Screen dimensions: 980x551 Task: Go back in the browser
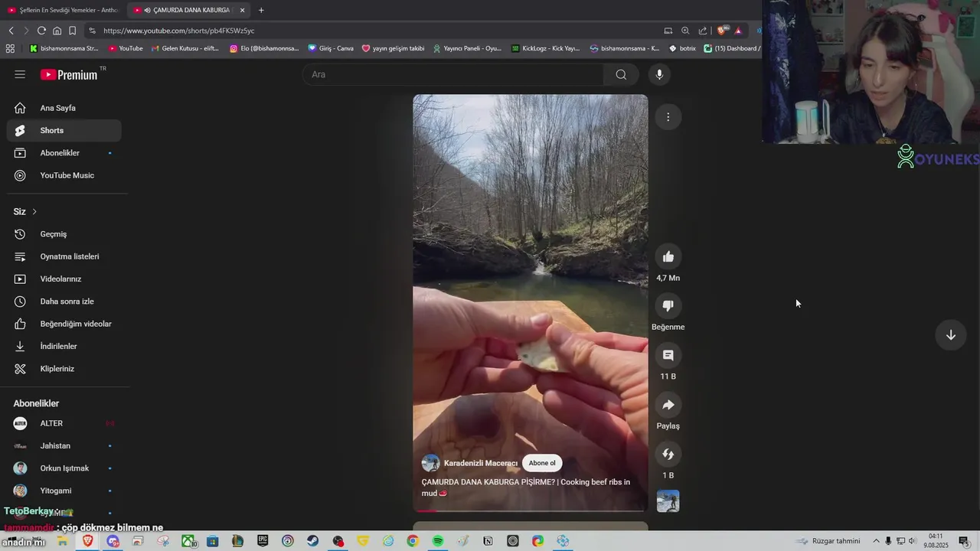click(11, 31)
